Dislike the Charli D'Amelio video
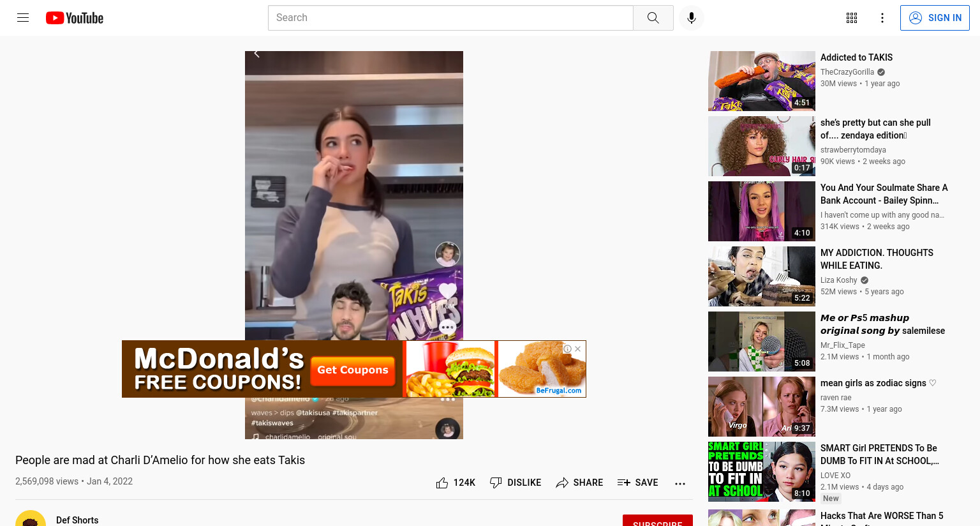The image size is (980, 526). point(515,483)
